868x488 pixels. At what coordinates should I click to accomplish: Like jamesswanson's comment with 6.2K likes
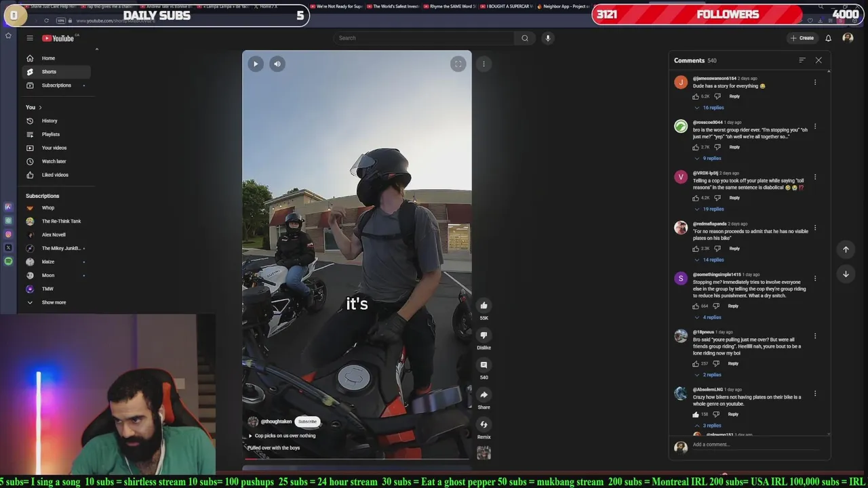[696, 96]
